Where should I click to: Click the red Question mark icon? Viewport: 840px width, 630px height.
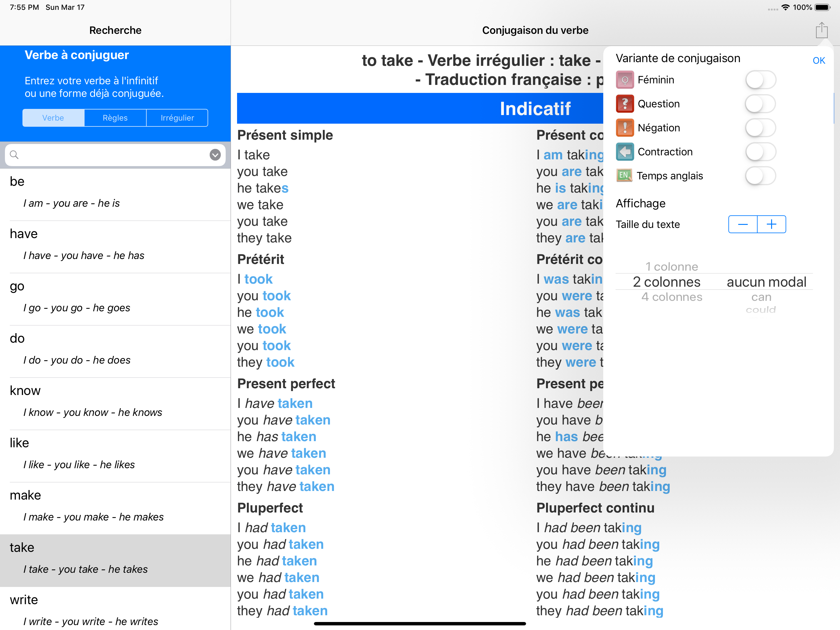tap(625, 104)
